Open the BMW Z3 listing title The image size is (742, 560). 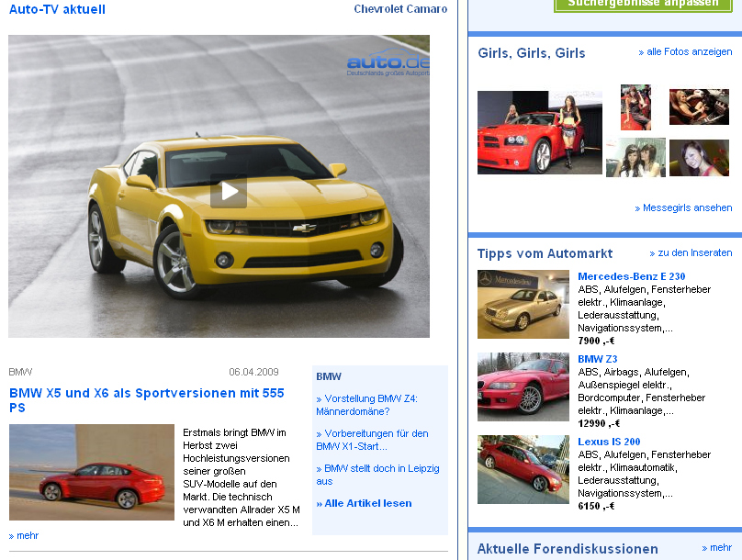[x=597, y=359]
